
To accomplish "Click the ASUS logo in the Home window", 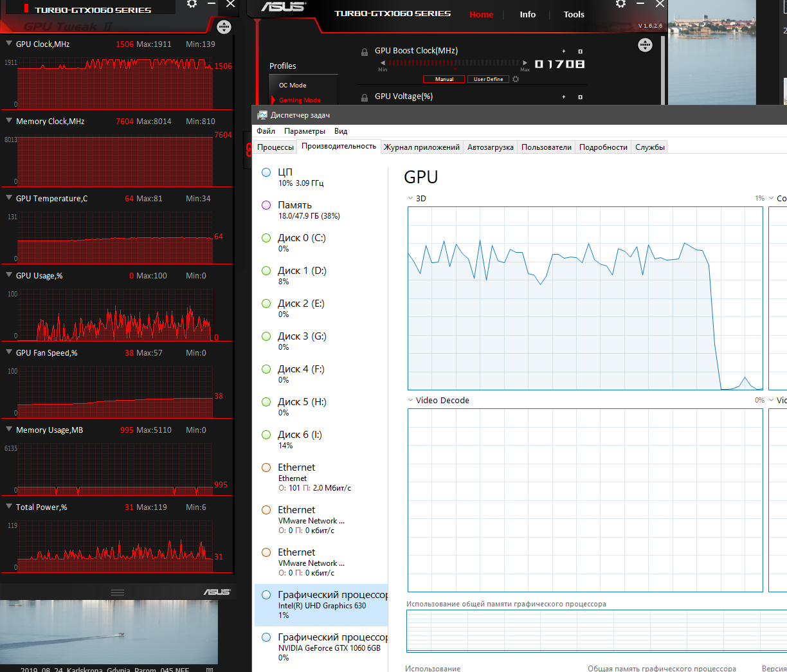I will tap(284, 6).
